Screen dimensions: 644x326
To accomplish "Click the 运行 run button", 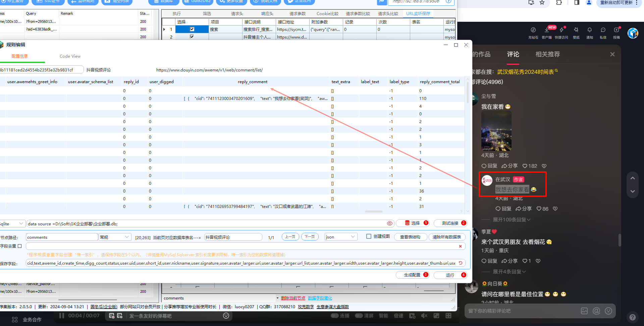I will click(450, 275).
